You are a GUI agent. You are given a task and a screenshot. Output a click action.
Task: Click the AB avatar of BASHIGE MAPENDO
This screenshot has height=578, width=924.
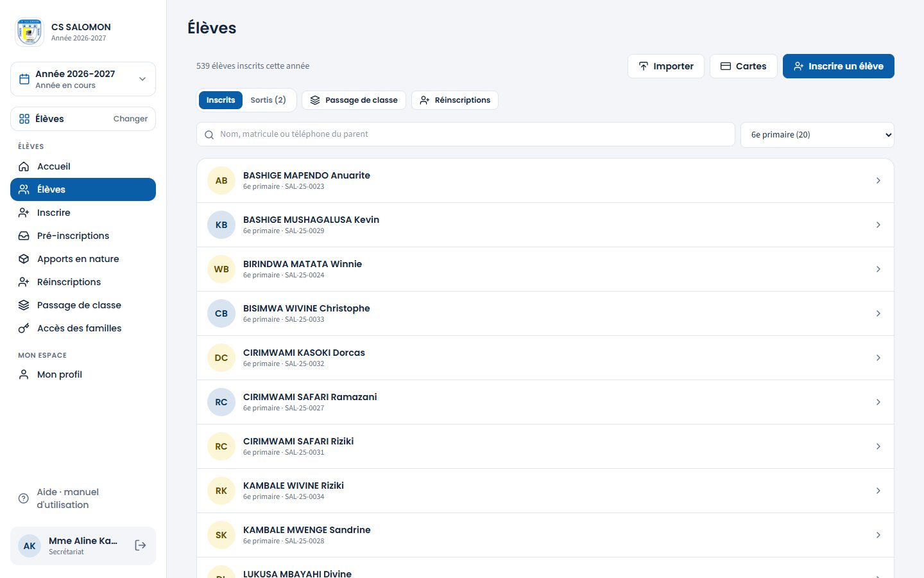click(x=221, y=180)
